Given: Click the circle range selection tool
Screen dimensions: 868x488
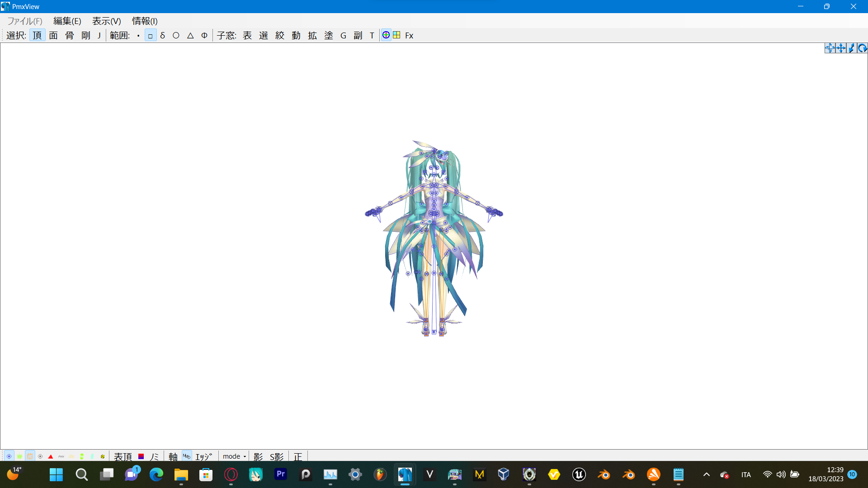Looking at the screenshot, I should pos(176,35).
